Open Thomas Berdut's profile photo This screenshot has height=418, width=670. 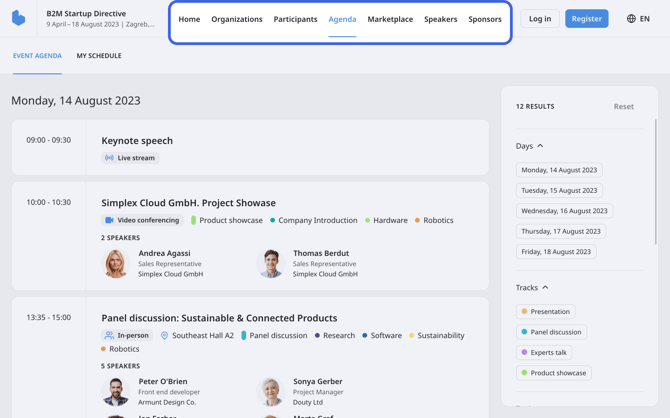pos(271,264)
